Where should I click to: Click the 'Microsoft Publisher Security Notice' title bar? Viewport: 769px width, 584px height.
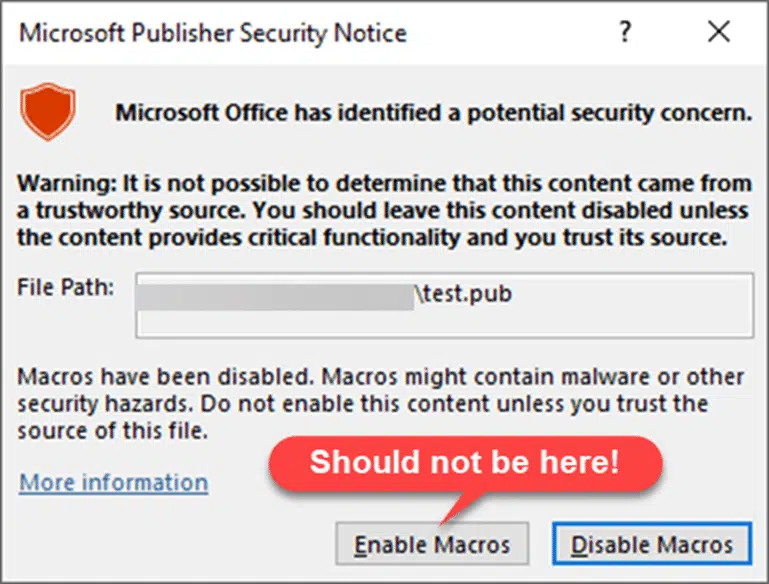(314, 33)
